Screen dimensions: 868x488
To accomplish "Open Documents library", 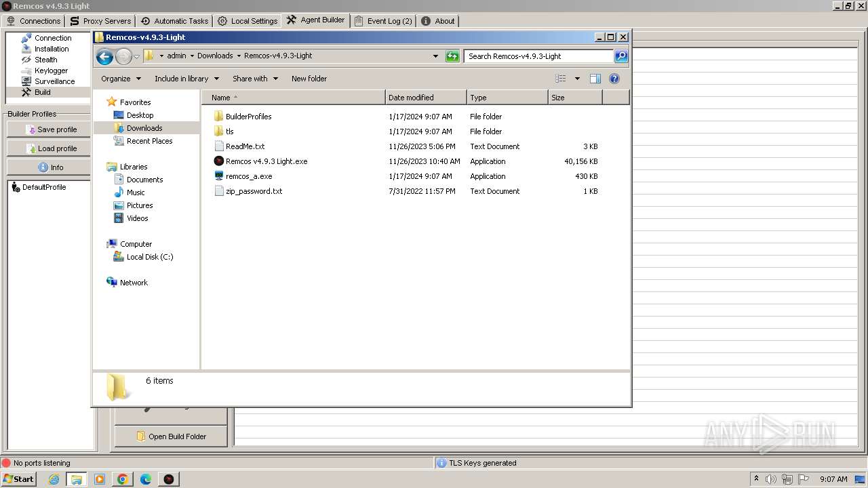I will click(144, 180).
